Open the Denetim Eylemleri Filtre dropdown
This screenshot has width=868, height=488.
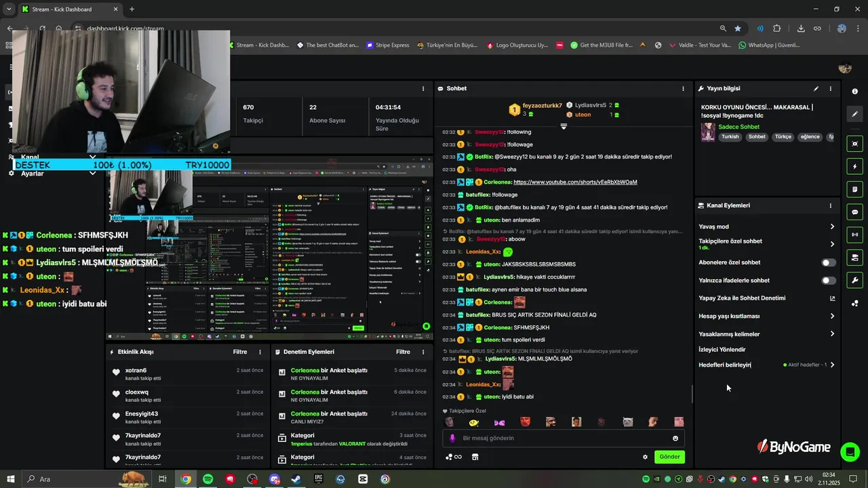coord(403,352)
